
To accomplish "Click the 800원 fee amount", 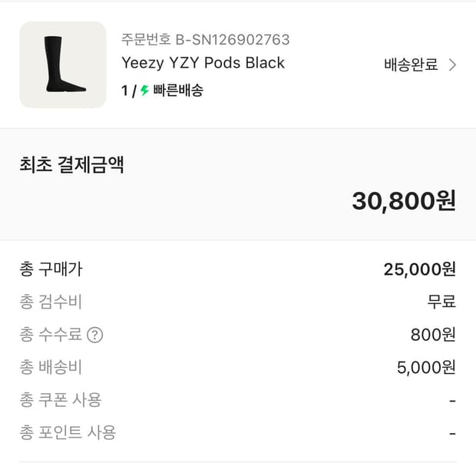I will coord(433,335).
